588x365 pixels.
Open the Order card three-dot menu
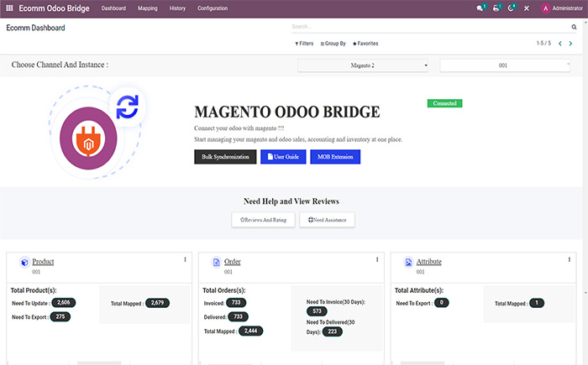(x=377, y=260)
